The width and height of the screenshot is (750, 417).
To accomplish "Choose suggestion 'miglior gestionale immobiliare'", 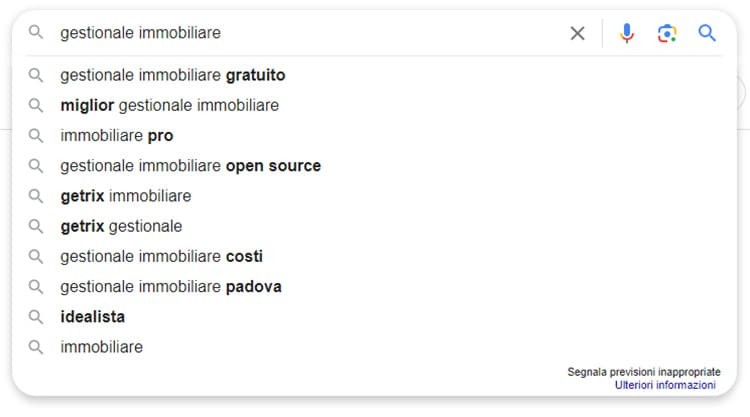I will (x=375, y=105).
